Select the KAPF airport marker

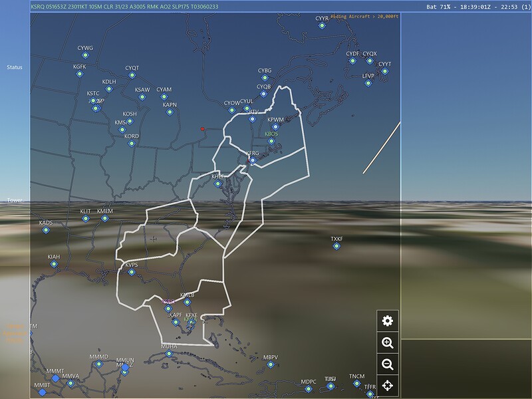click(x=176, y=323)
